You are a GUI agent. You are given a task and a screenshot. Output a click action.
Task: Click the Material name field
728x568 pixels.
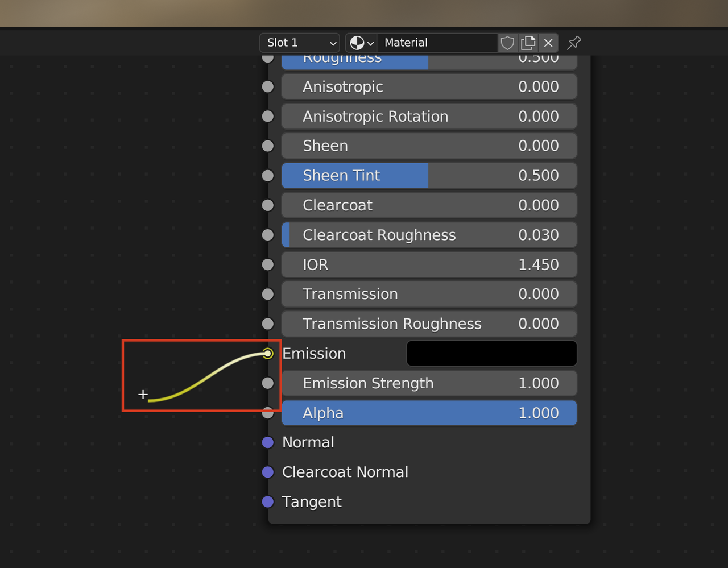(x=437, y=43)
